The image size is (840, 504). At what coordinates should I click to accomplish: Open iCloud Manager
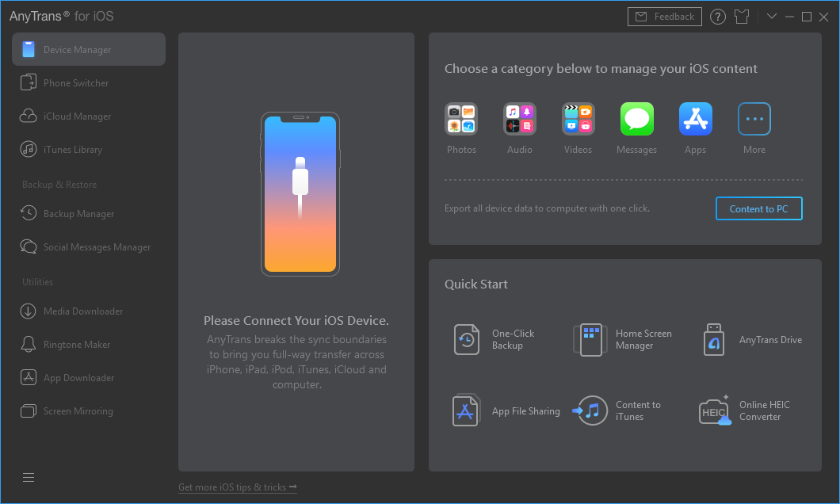89,116
